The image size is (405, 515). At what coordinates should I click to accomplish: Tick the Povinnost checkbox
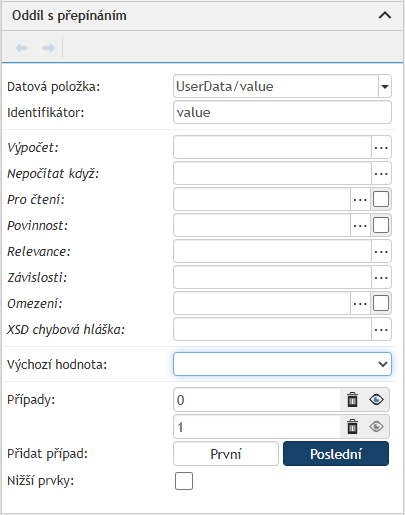pos(381,225)
